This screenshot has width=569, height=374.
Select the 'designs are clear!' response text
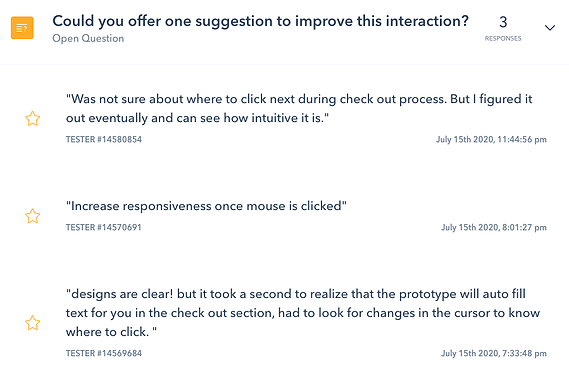303,313
